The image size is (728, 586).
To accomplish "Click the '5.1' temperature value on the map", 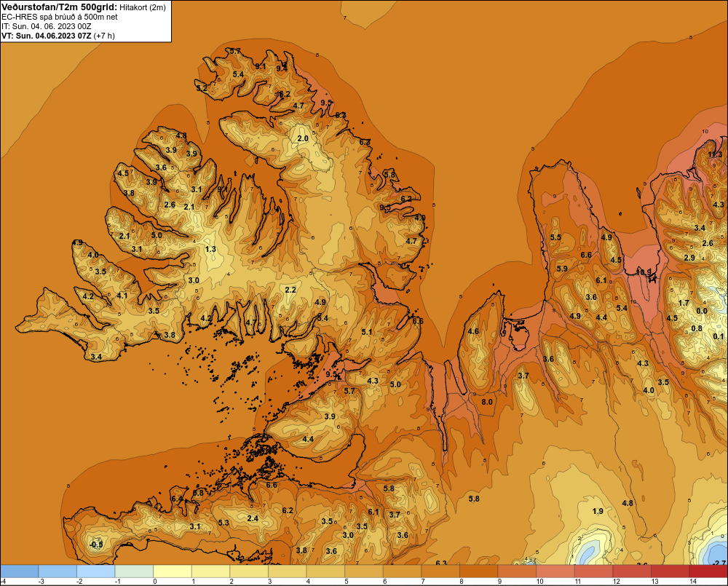I will tap(367, 331).
